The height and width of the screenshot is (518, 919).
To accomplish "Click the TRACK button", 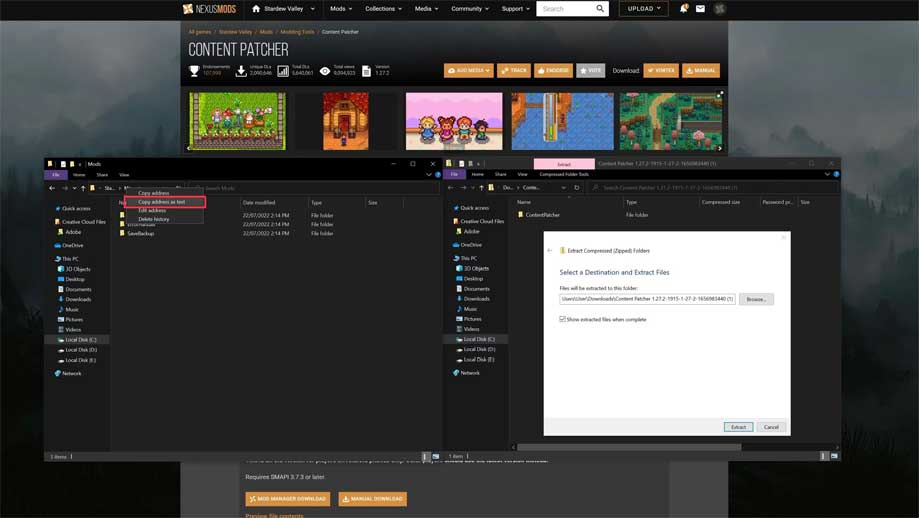I will click(514, 70).
